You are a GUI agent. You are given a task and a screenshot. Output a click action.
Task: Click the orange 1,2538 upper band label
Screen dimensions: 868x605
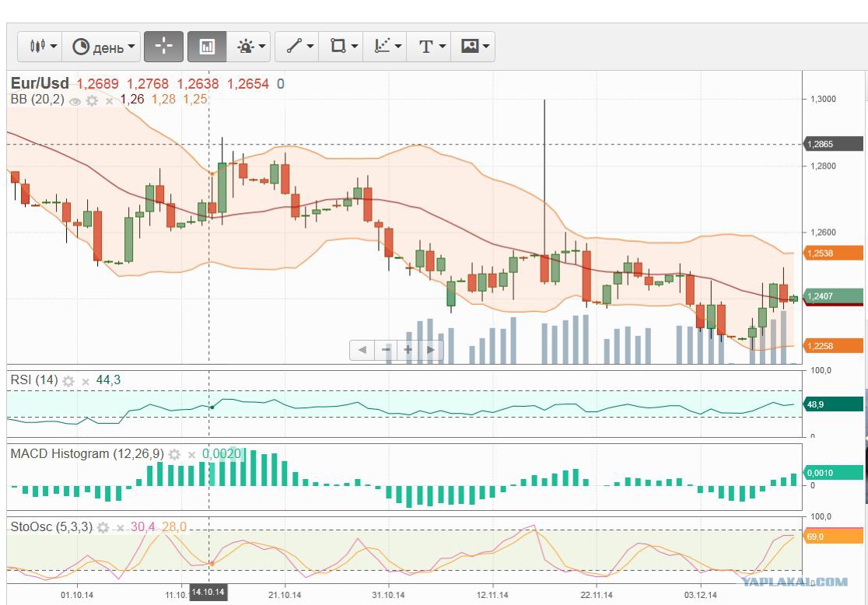832,253
